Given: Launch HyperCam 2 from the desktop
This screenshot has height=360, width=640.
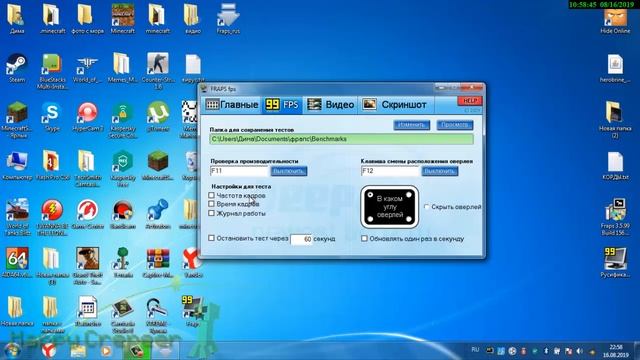Looking at the screenshot, I should (x=87, y=116).
